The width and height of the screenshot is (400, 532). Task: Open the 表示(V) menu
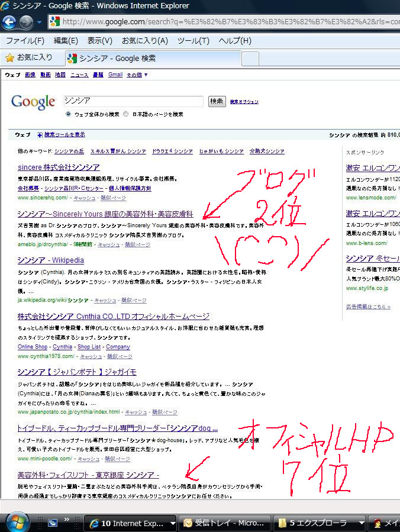100,41
